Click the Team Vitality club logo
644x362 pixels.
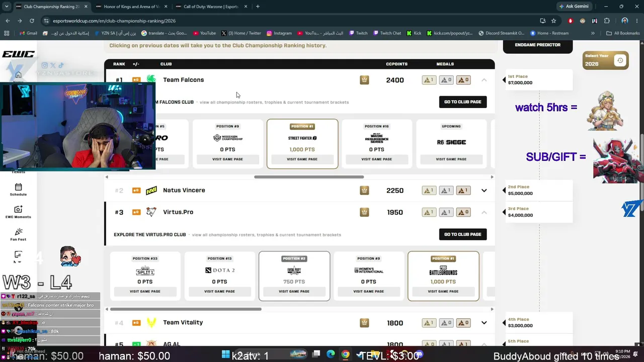click(151, 323)
